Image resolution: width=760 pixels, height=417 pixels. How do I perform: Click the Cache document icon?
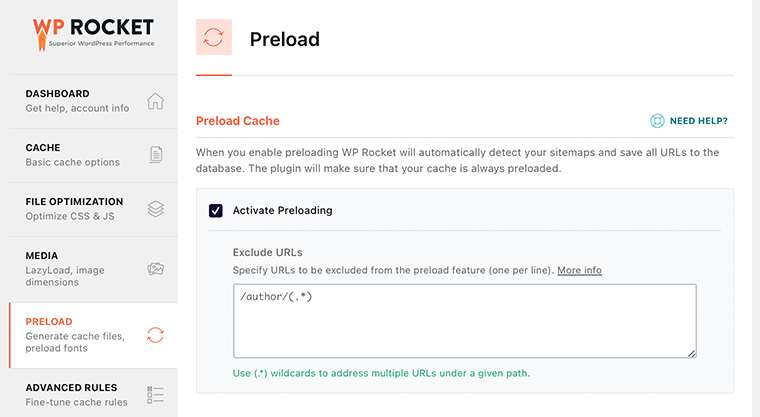pos(156,155)
